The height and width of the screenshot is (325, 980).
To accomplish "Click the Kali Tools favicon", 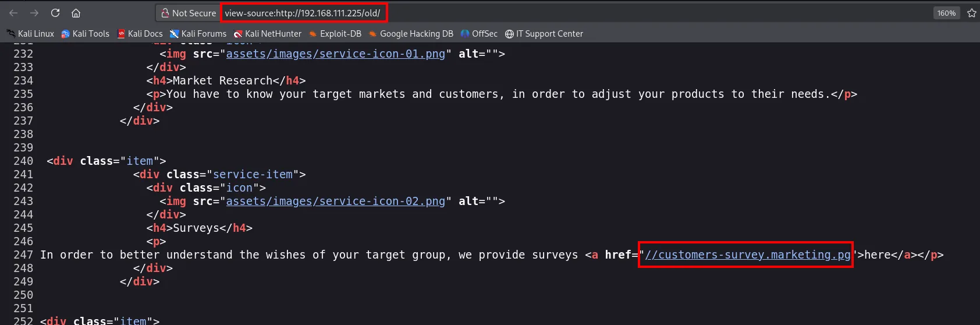I will point(65,34).
